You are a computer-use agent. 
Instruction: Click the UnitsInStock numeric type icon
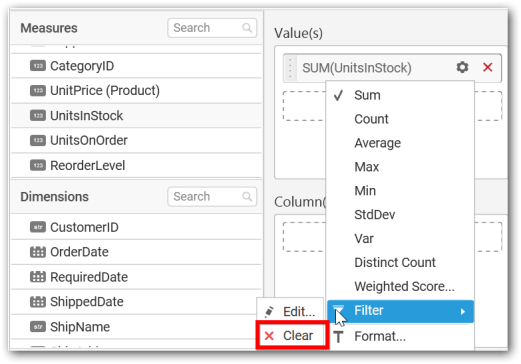click(38, 116)
